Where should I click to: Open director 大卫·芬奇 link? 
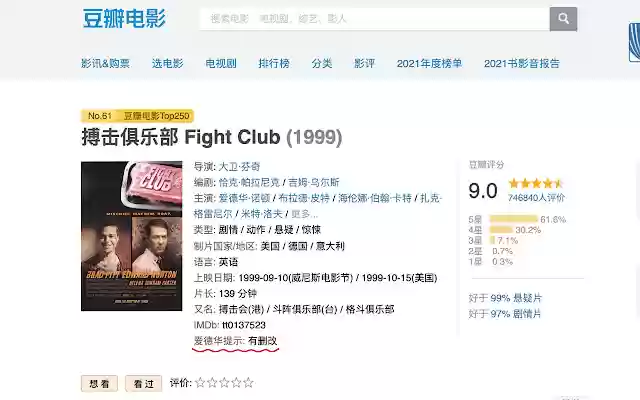coord(239,167)
